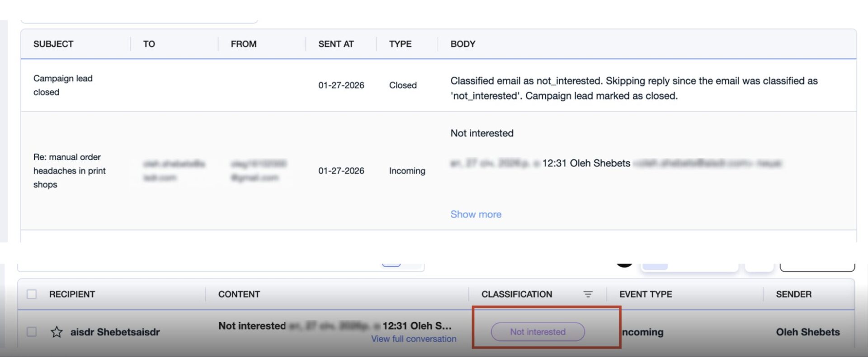Viewport: 868px width, 357px height.
Task: Toggle the select-all checkbox beside Recipient header
Action: click(32, 294)
